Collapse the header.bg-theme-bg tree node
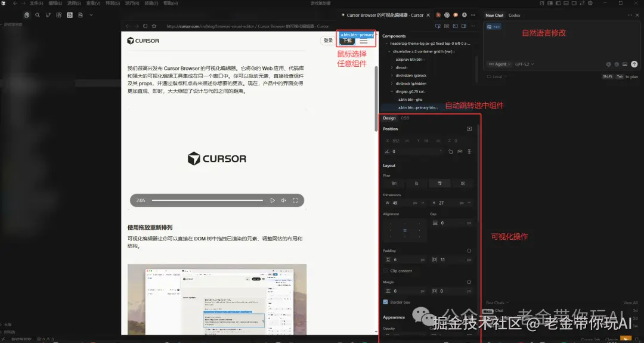 point(386,44)
